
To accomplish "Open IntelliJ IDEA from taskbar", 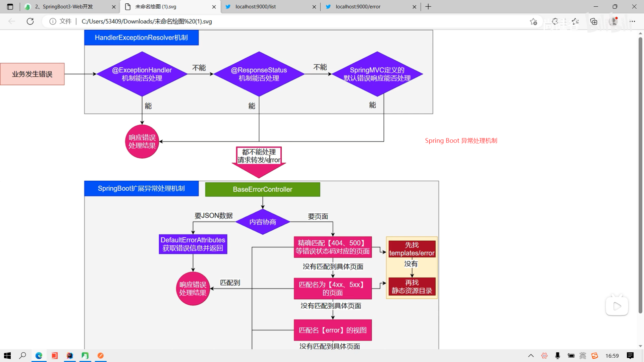I will [x=70, y=356].
